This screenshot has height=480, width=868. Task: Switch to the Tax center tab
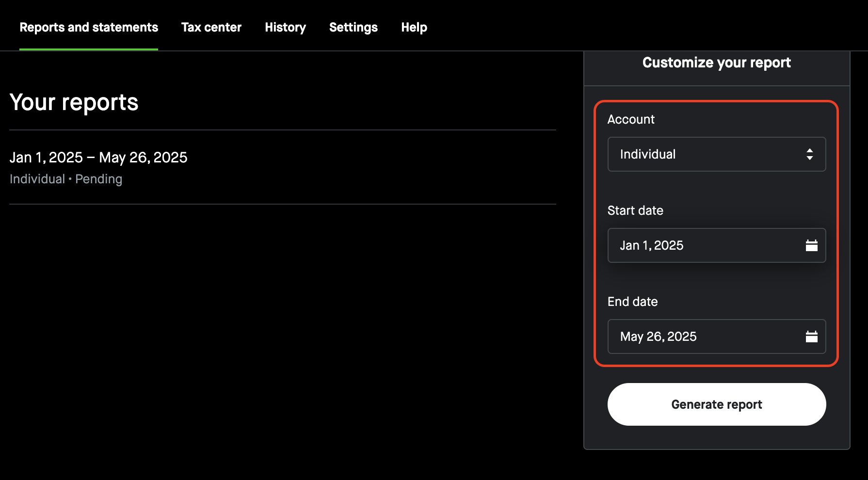click(x=211, y=27)
